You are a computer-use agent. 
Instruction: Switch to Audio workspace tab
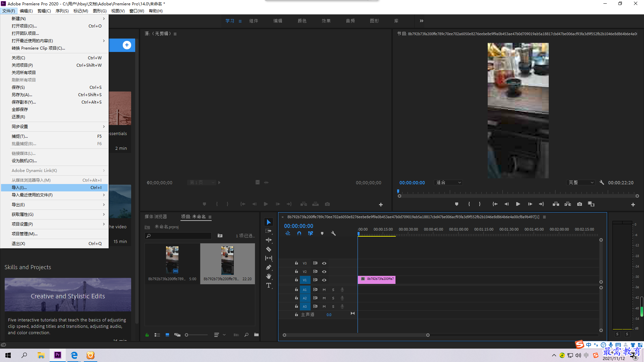pyautogui.click(x=350, y=21)
